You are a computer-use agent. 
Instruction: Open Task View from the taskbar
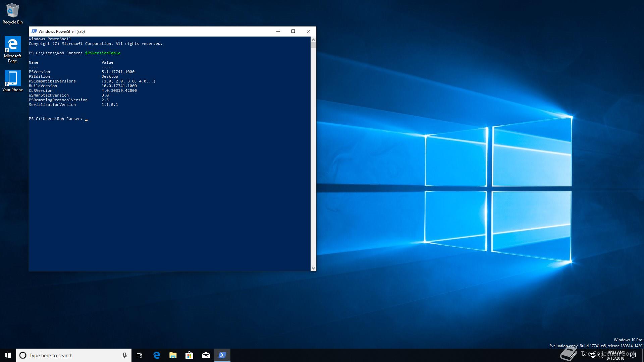(x=140, y=355)
